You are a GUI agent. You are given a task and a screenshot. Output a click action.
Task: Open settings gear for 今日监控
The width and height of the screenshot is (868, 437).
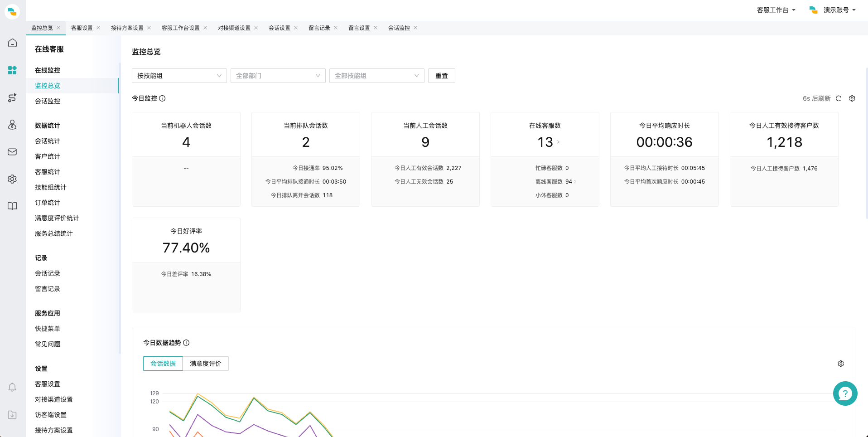tap(852, 98)
